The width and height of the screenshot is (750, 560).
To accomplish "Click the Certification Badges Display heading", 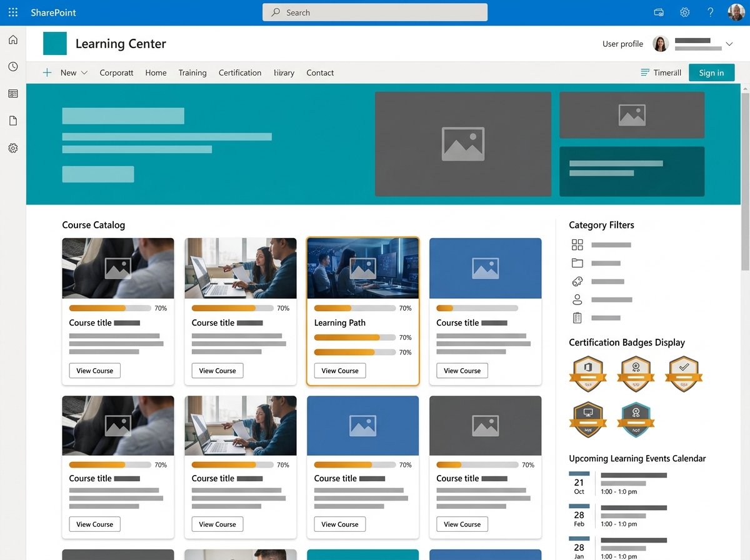I will coord(627,342).
